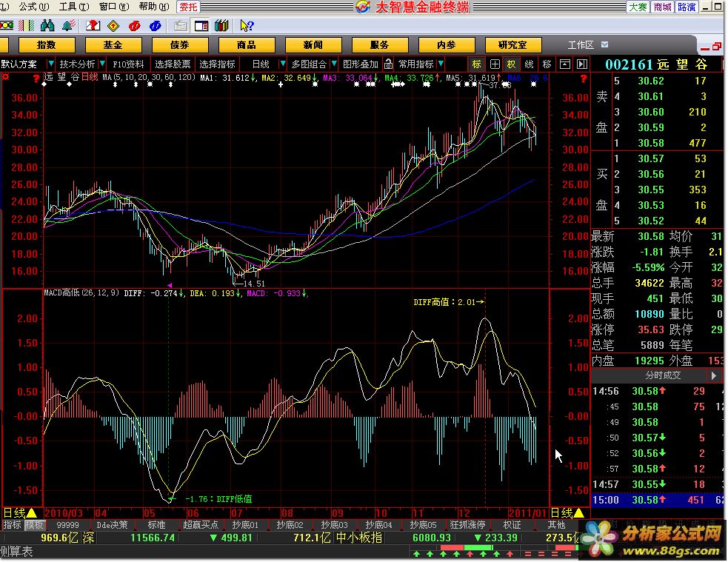Click the 商品 yellow button
Screen dimensions: 728x562
pyautogui.click(x=246, y=45)
